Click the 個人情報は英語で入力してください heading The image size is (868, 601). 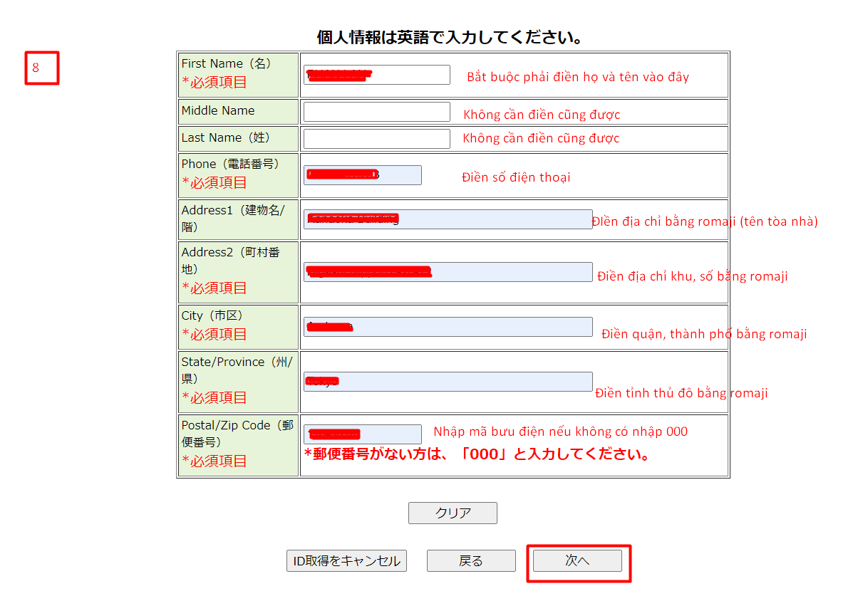[449, 38]
